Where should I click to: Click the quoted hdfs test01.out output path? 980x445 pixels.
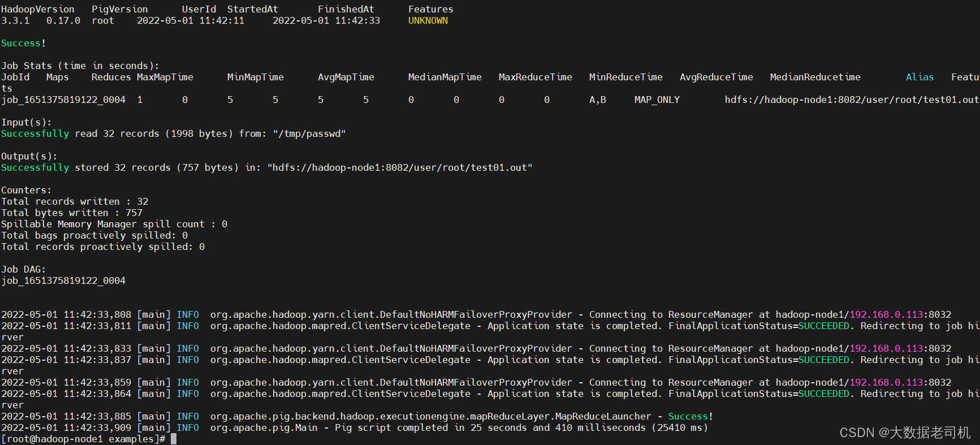click(x=400, y=167)
